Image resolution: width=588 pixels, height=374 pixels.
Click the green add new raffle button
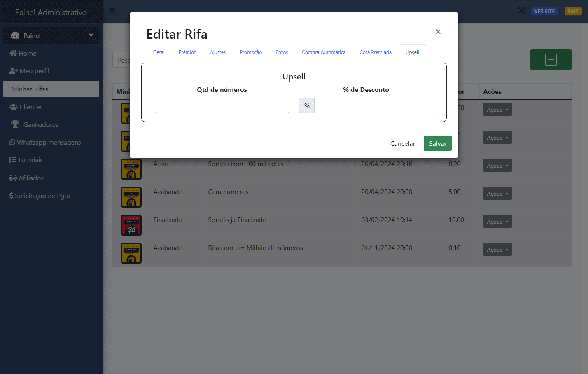click(x=551, y=60)
